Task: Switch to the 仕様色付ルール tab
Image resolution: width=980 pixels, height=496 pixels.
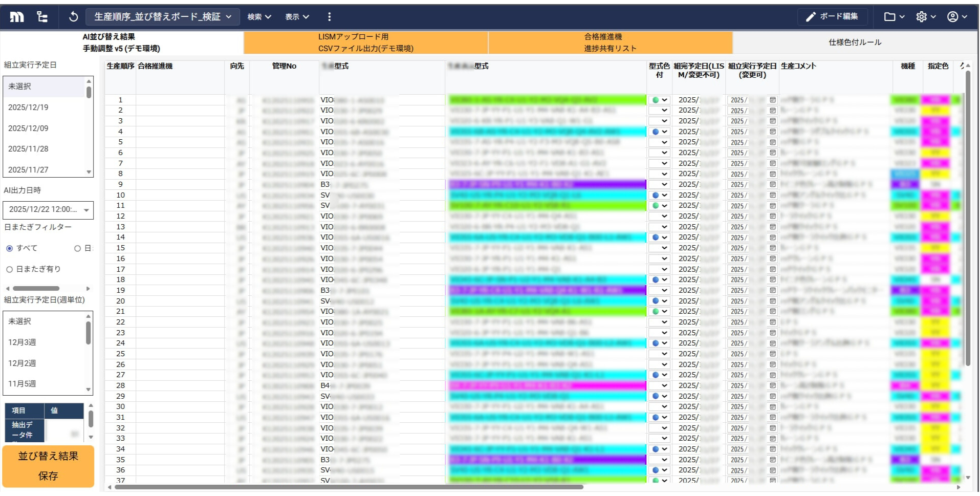Action: pos(855,42)
